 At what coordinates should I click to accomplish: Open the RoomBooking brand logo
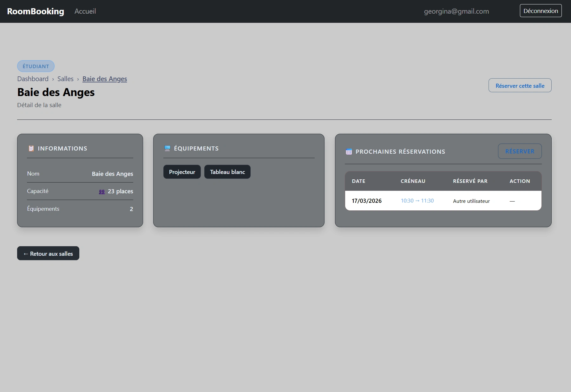[x=36, y=11]
